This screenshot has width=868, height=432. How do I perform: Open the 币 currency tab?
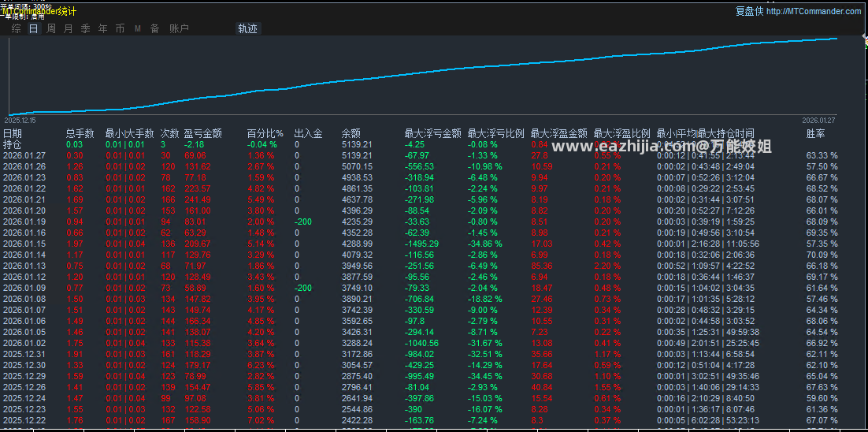tap(121, 29)
